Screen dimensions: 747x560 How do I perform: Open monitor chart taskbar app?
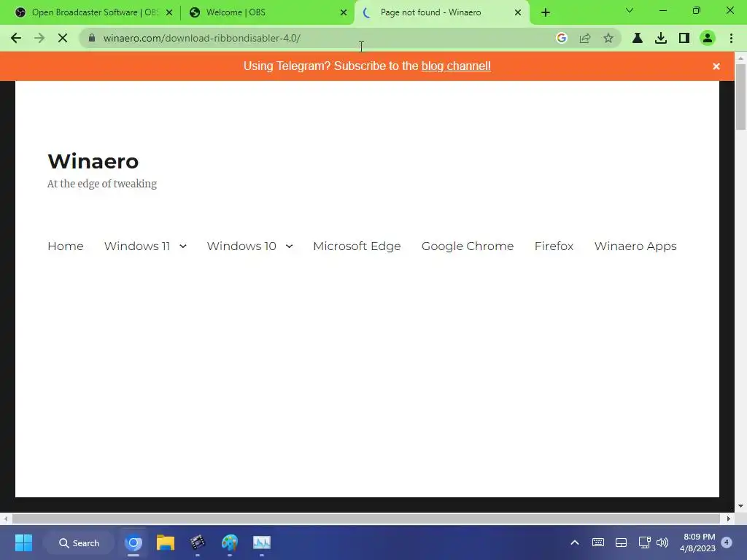pos(262,542)
